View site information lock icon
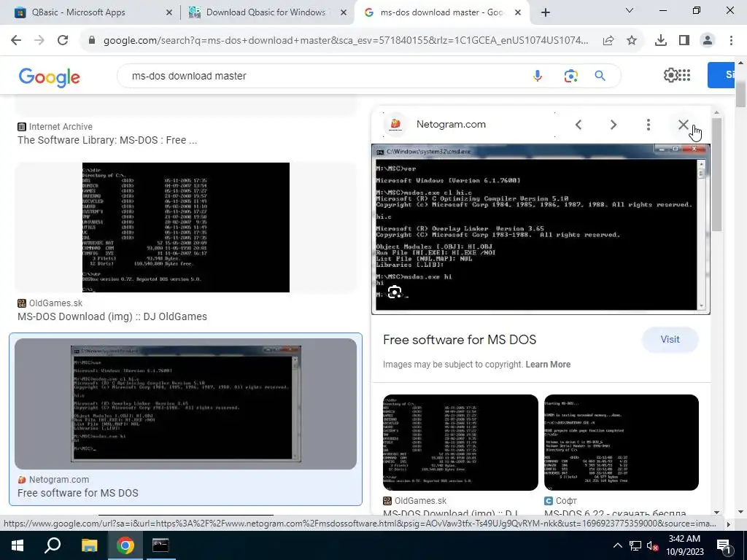 click(92, 41)
